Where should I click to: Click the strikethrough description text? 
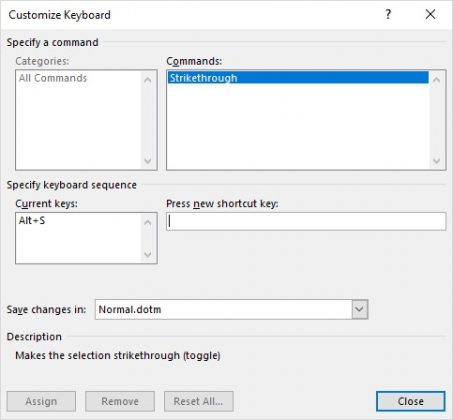118,356
